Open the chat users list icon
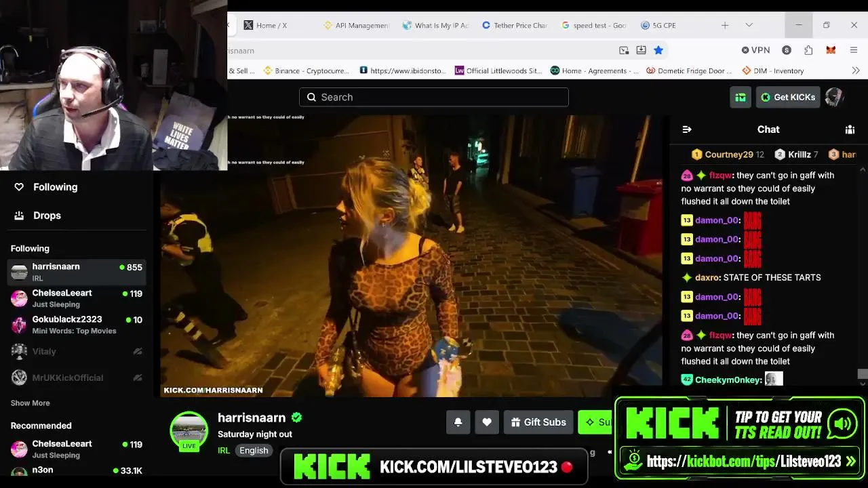Viewport: 868px width, 488px height. (x=850, y=129)
